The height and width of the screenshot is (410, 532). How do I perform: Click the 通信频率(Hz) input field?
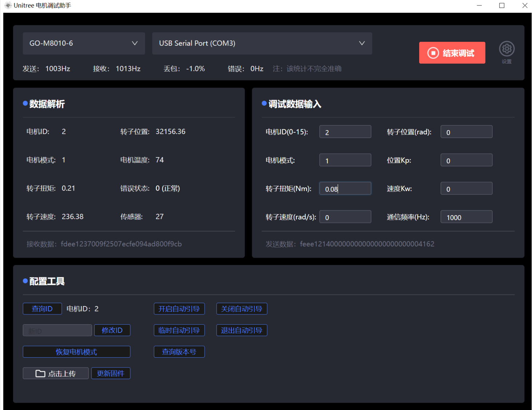[x=466, y=217]
